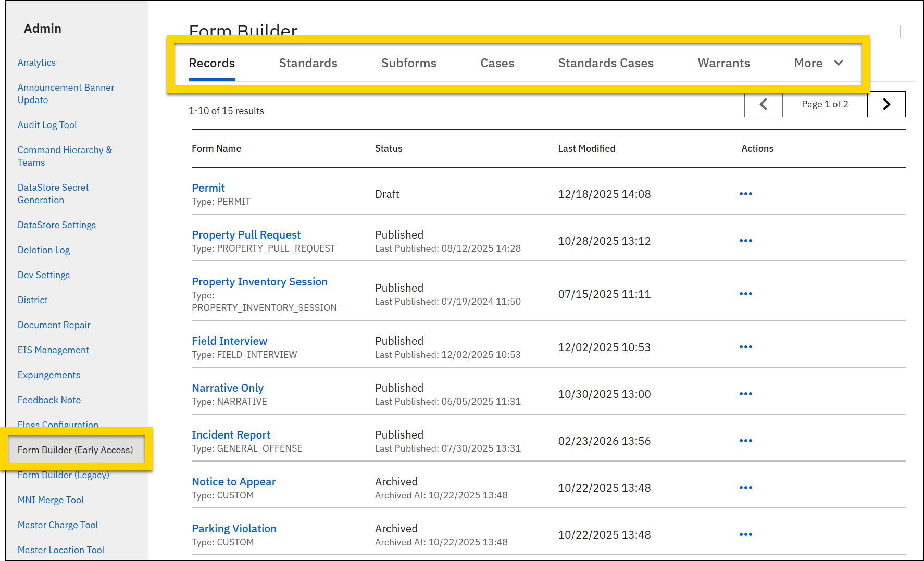
Task: Open the Property Inventory Session form
Action: pyautogui.click(x=259, y=281)
